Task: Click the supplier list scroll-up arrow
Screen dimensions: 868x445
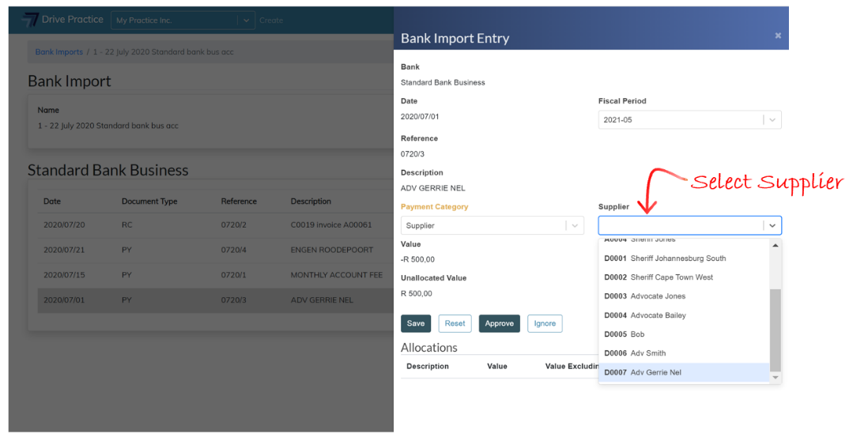Action: (x=776, y=245)
